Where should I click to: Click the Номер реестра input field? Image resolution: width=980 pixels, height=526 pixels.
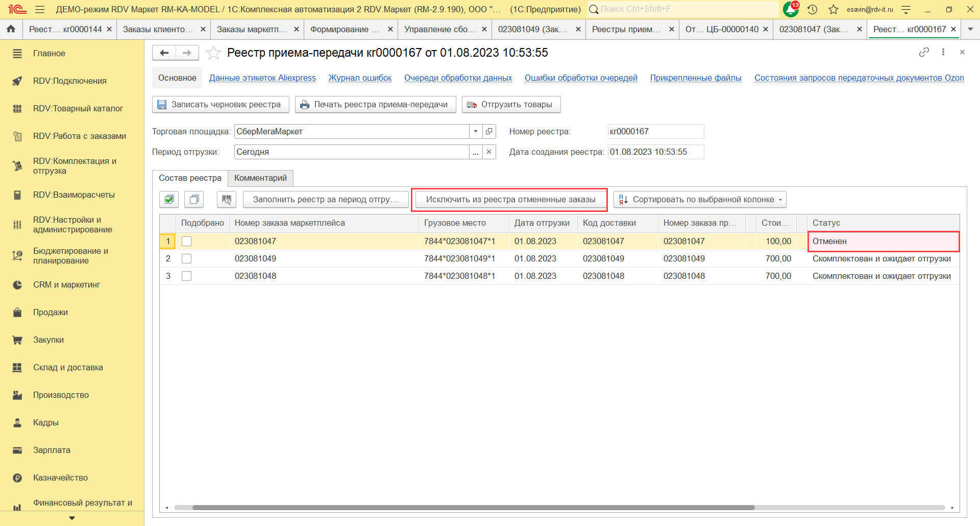coord(655,132)
